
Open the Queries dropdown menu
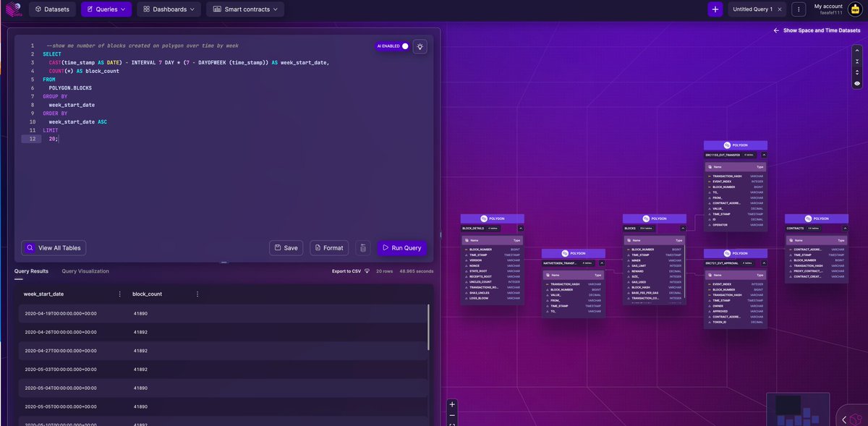pyautogui.click(x=106, y=9)
